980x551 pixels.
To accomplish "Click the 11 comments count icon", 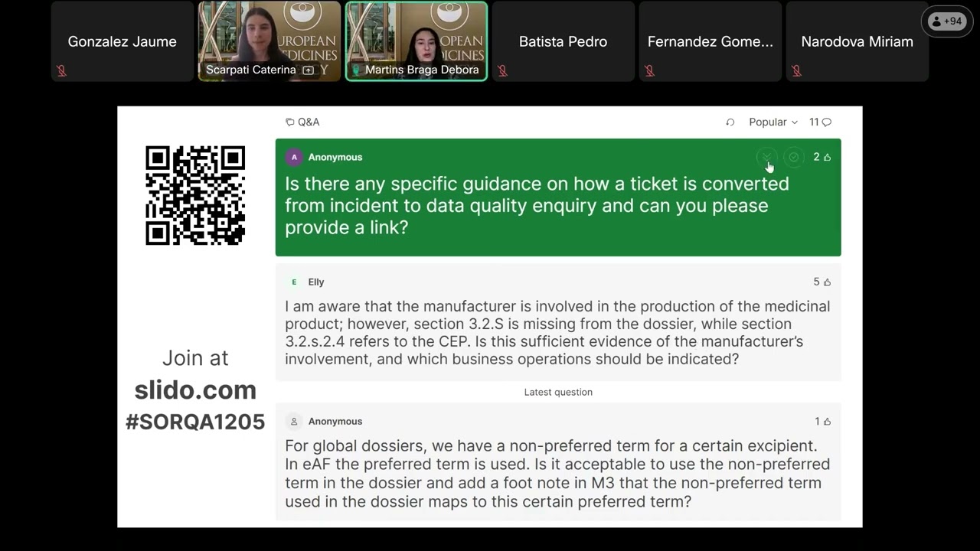I will (x=826, y=122).
